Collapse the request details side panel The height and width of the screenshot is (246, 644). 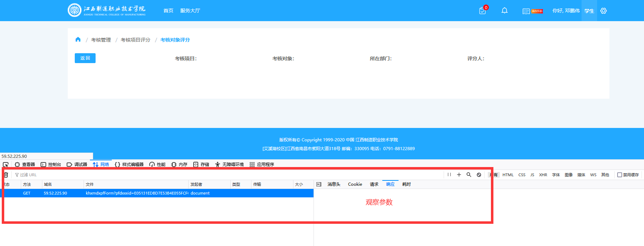pos(319,184)
